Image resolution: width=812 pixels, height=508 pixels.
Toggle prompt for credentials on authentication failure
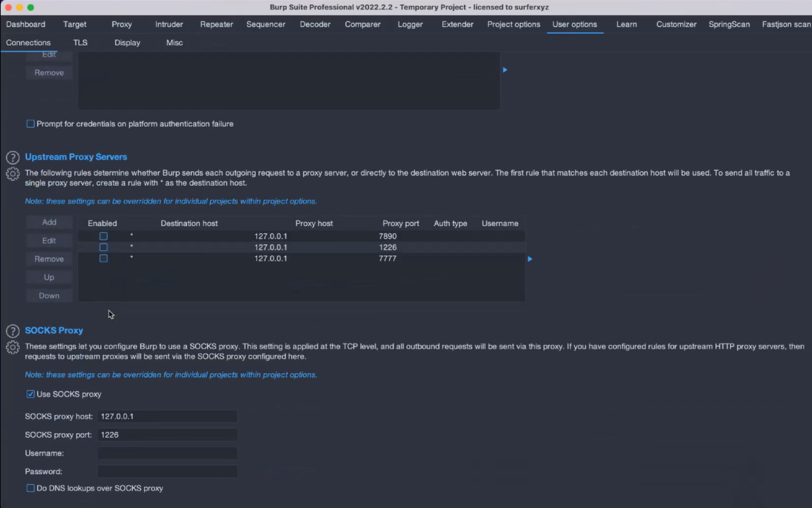click(x=30, y=124)
